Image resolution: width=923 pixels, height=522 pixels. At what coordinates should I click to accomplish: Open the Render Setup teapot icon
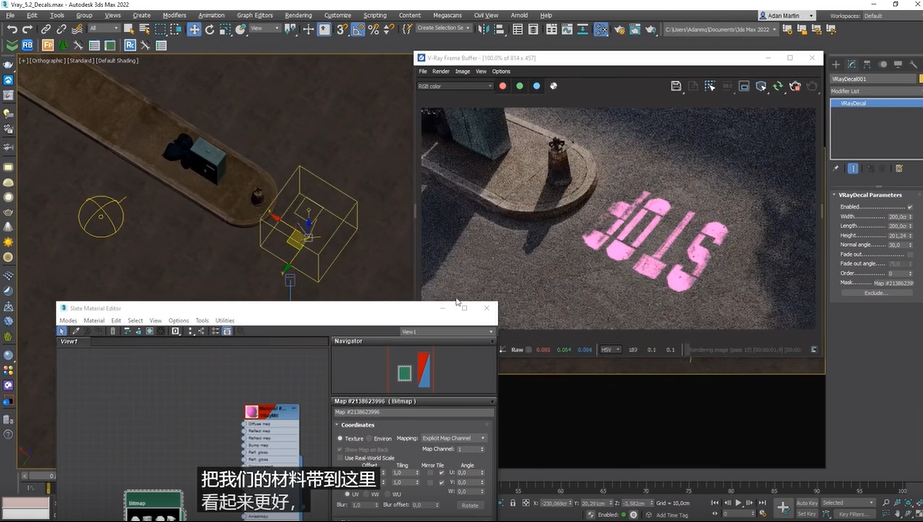619,29
